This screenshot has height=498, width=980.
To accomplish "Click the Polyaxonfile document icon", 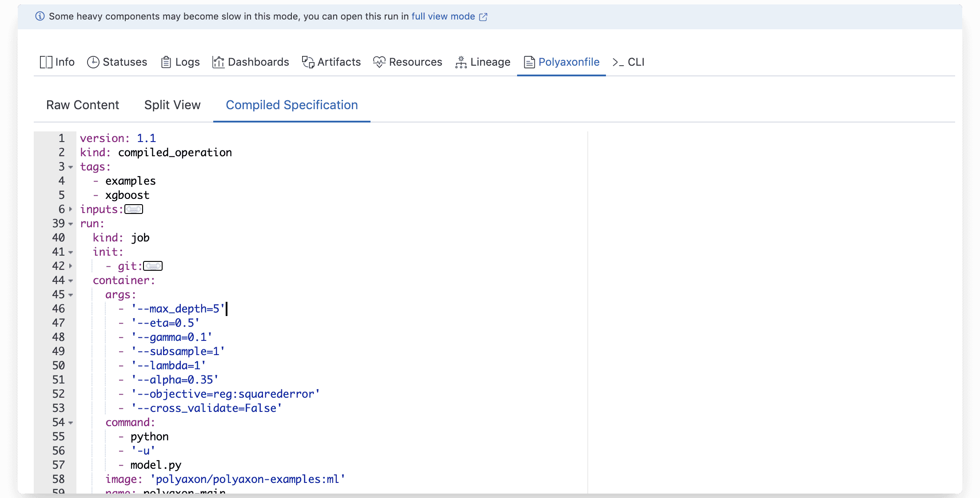I will tap(529, 63).
